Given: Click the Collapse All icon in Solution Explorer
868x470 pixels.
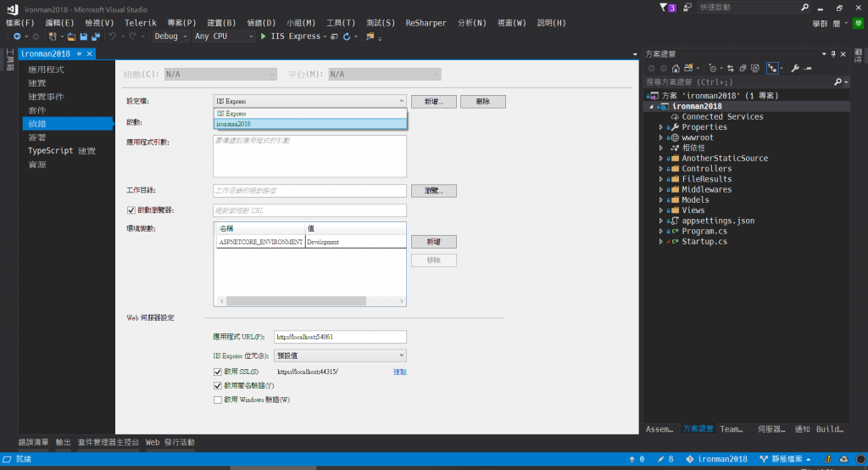Looking at the screenshot, I should point(743,68).
